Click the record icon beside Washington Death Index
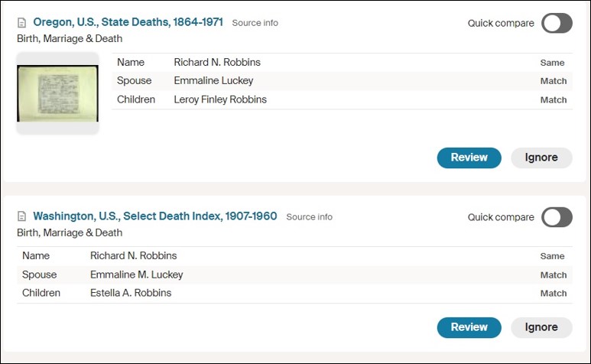 [21, 216]
